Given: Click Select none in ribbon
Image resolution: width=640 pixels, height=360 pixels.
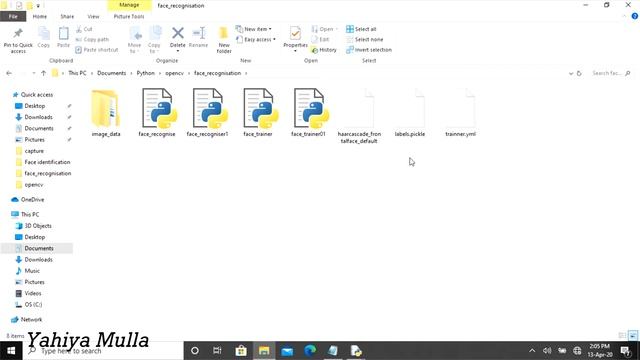Looking at the screenshot, I should (364, 40).
